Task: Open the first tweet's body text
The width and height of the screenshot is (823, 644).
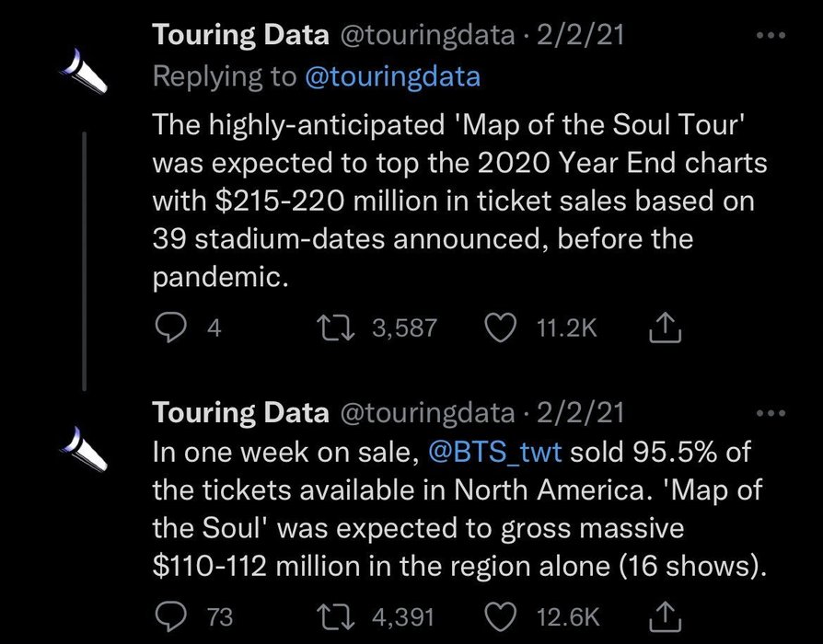Action: coord(459,201)
